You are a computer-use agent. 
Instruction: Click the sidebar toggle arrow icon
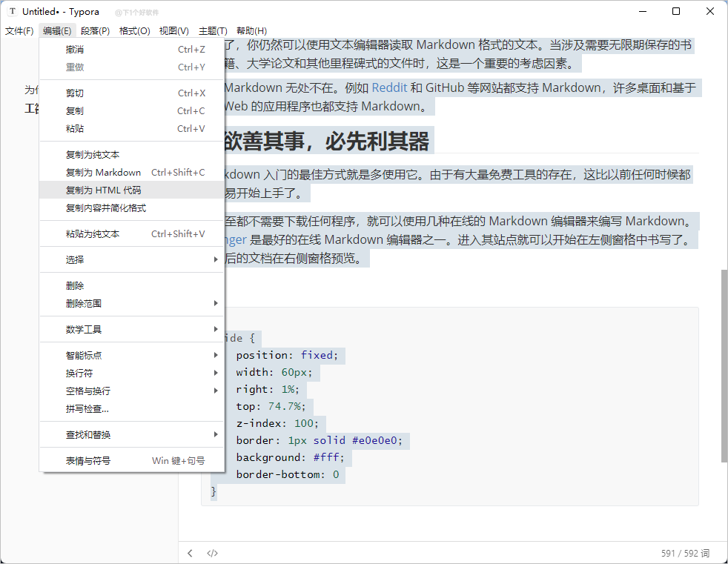191,553
